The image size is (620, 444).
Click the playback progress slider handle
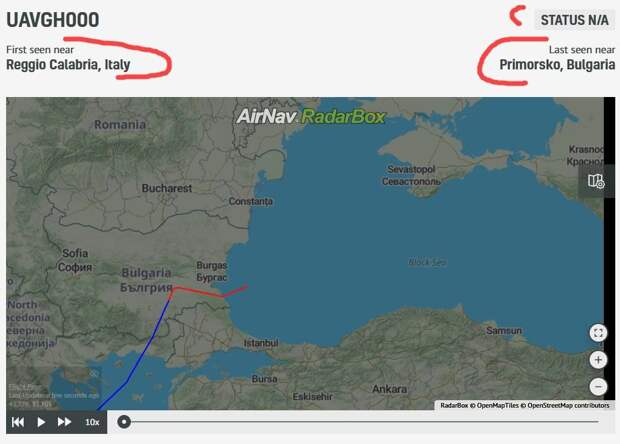[124, 422]
